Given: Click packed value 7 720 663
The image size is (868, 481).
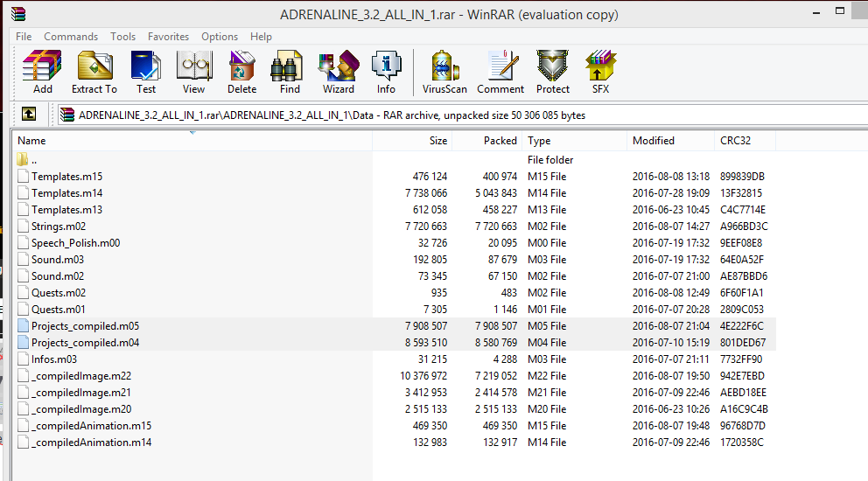Looking at the screenshot, I should coord(496,226).
